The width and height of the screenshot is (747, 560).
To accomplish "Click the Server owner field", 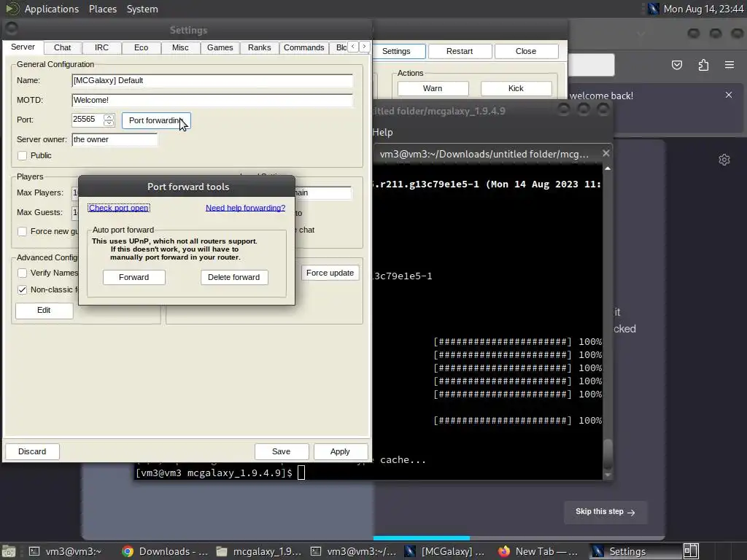I will pyautogui.click(x=115, y=139).
